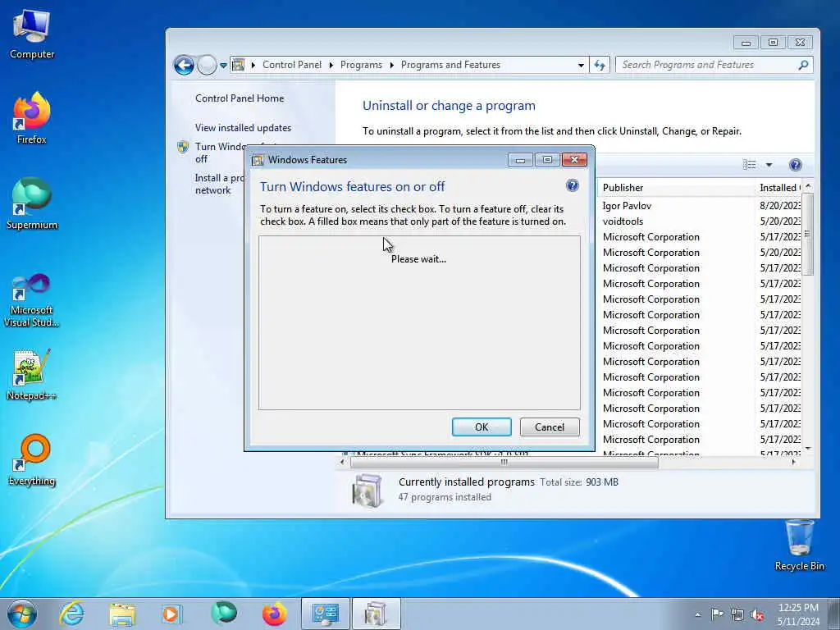Click OK in Windows Features dialog

(481, 427)
